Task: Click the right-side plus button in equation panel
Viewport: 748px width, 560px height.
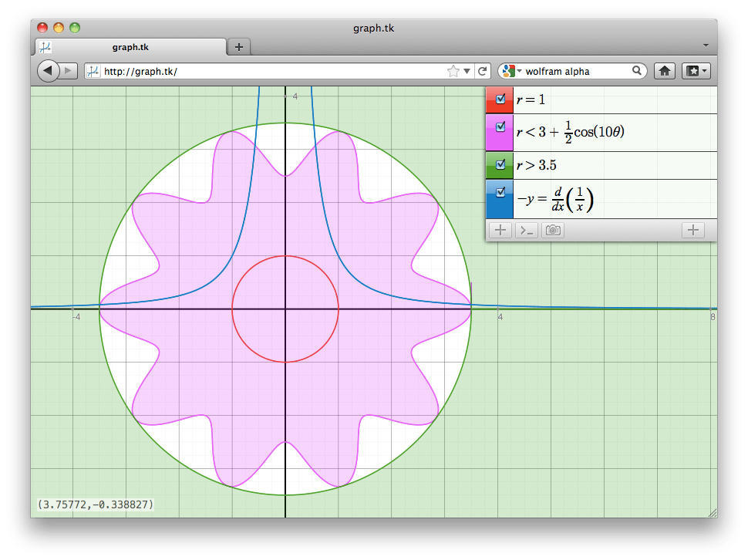Action: point(693,231)
